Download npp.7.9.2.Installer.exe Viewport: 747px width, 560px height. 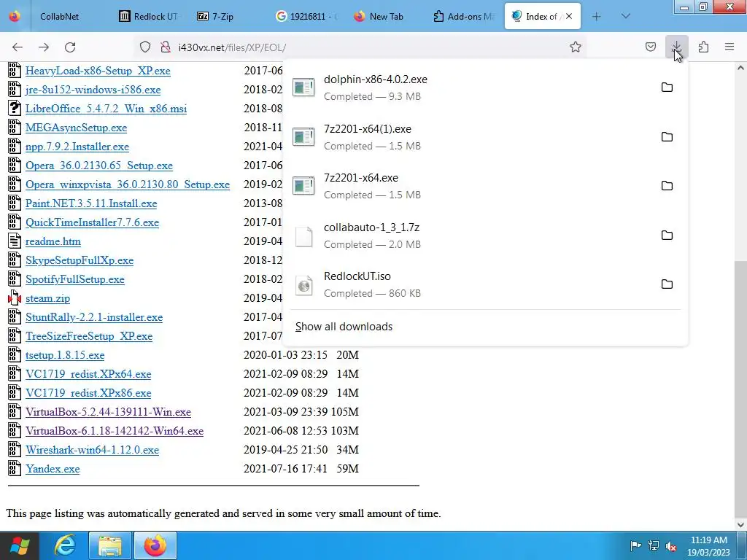(x=77, y=147)
